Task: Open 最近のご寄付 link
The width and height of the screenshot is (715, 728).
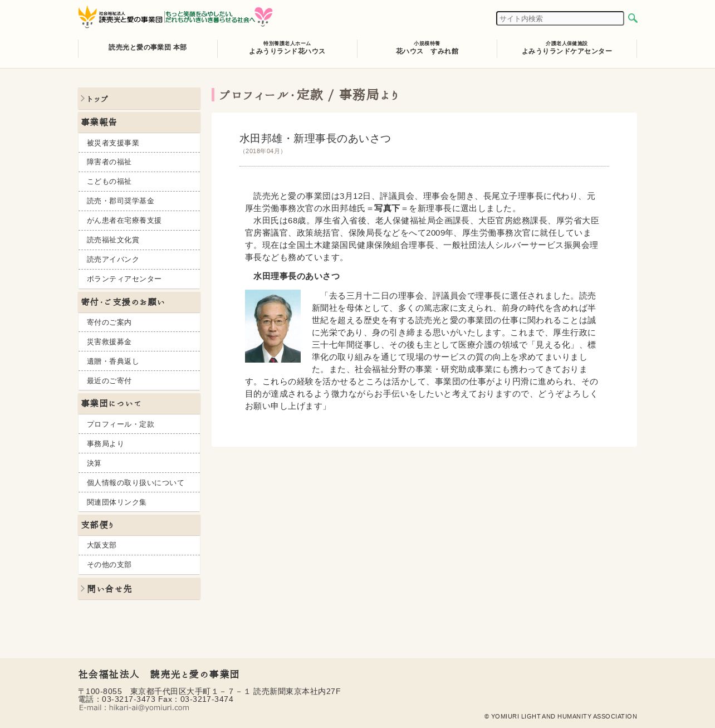Action: (139, 381)
